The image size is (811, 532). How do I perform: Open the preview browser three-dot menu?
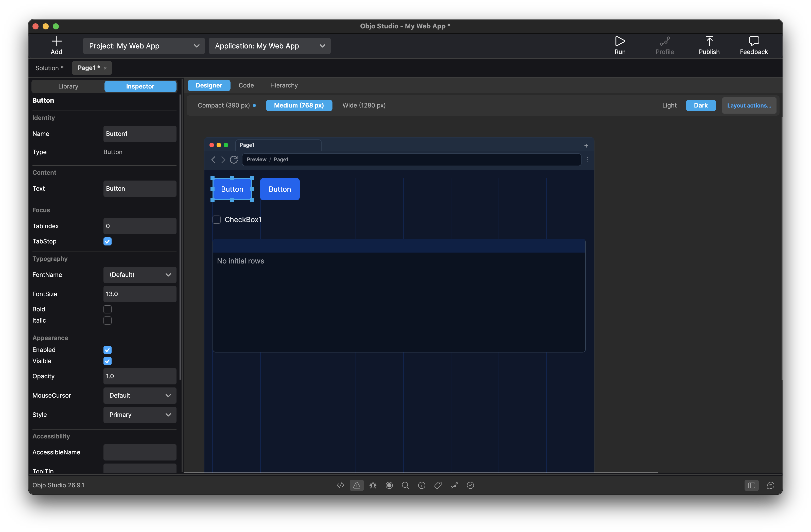(587, 159)
